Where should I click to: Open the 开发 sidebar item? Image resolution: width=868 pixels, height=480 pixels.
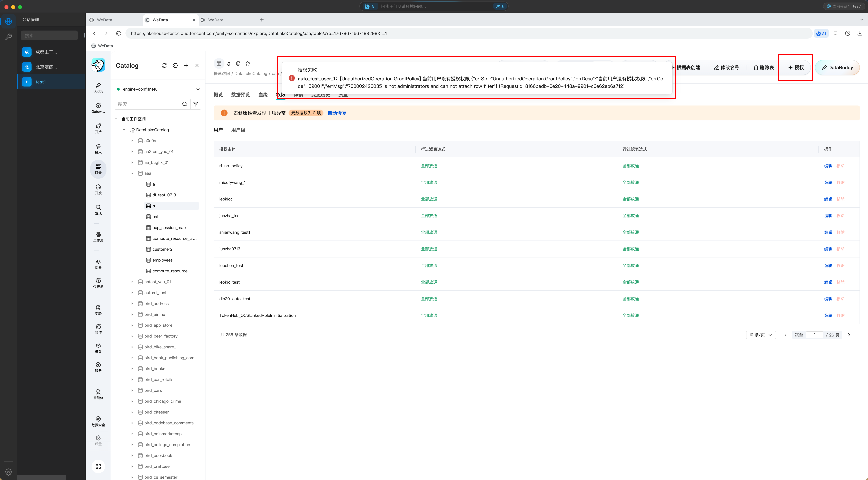[98, 189]
